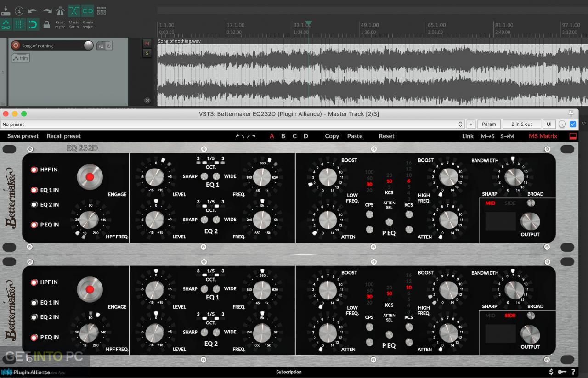This screenshot has width=588, height=378.
Task: Click the dollar sign icon in footer
Action: click(551, 372)
